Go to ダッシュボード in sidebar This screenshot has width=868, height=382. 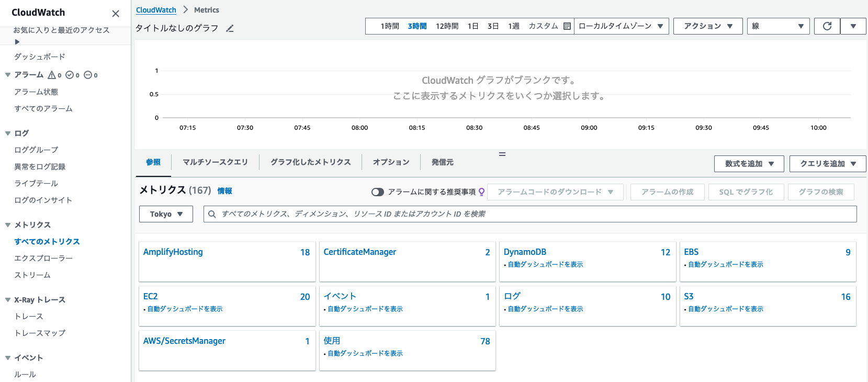[x=40, y=57]
